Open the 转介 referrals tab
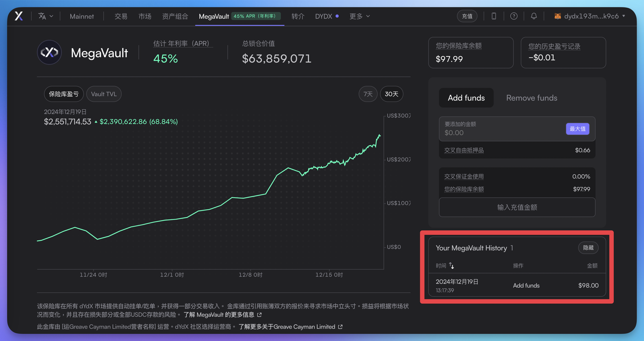This screenshot has width=644, height=341. 298,16
